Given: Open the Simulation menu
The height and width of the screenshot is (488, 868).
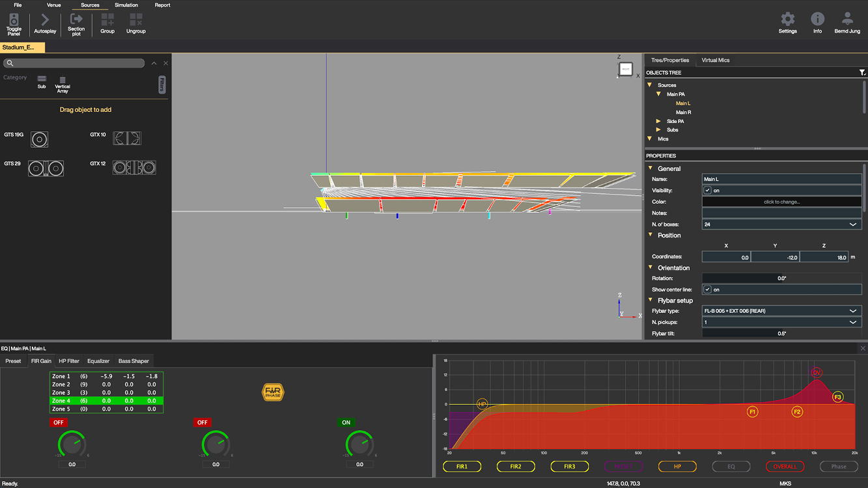Looking at the screenshot, I should pos(126,5).
